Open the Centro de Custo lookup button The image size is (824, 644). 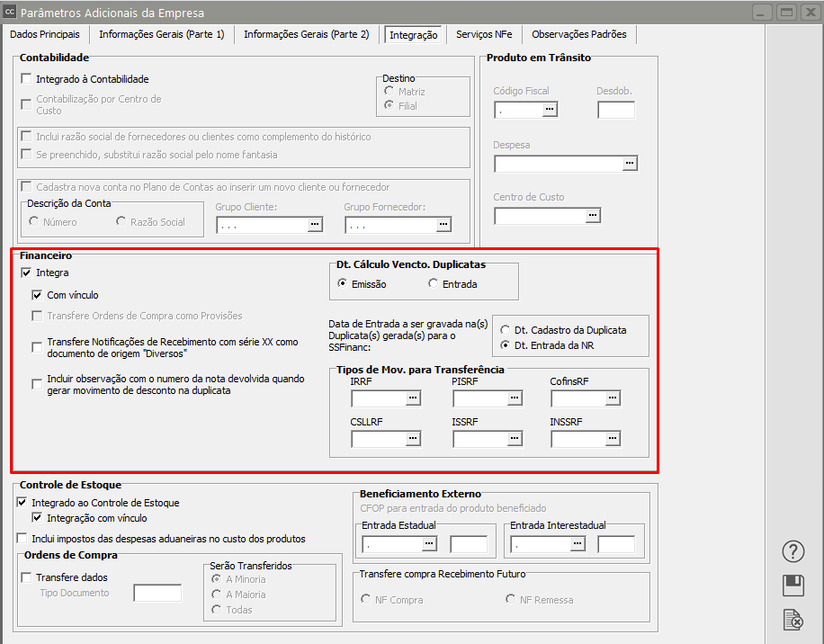[592, 216]
